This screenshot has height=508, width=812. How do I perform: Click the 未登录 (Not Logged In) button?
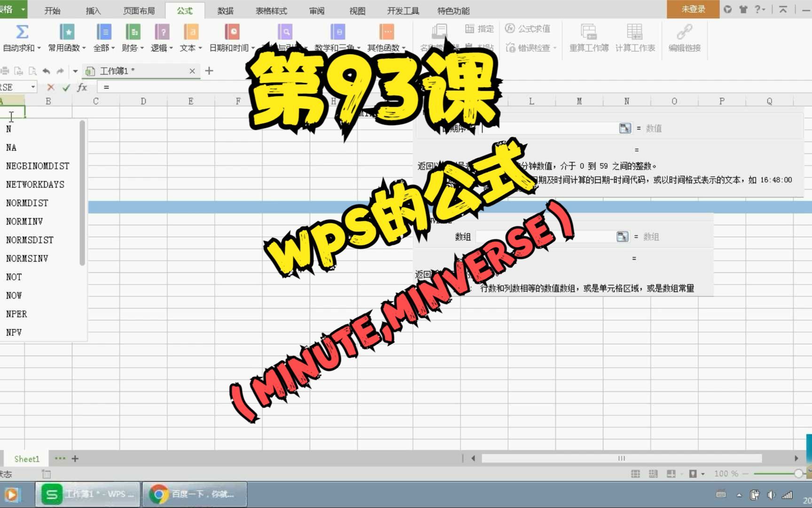693,9
